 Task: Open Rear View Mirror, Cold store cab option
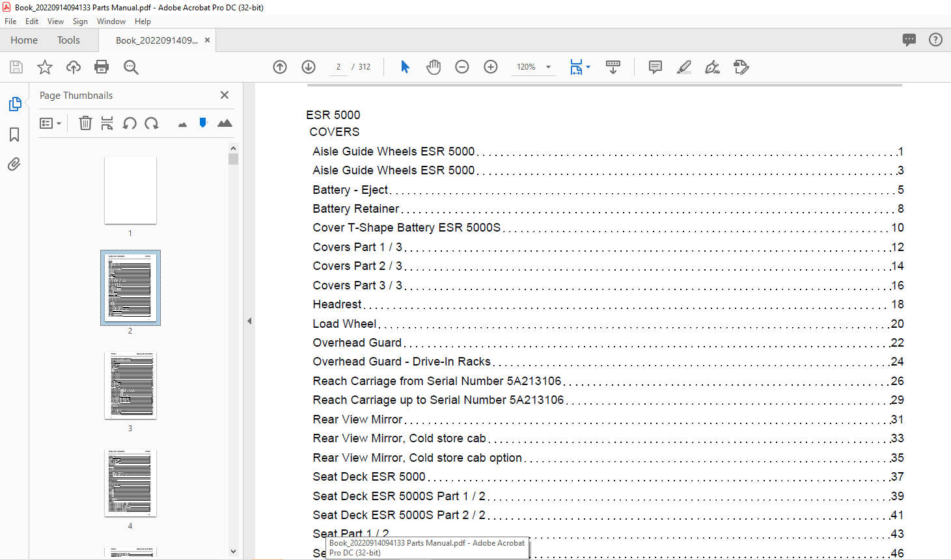(608, 458)
